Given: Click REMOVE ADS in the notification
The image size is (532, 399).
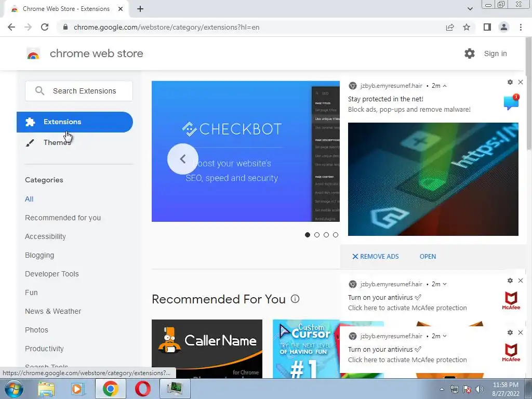Looking at the screenshot, I should pos(375,257).
